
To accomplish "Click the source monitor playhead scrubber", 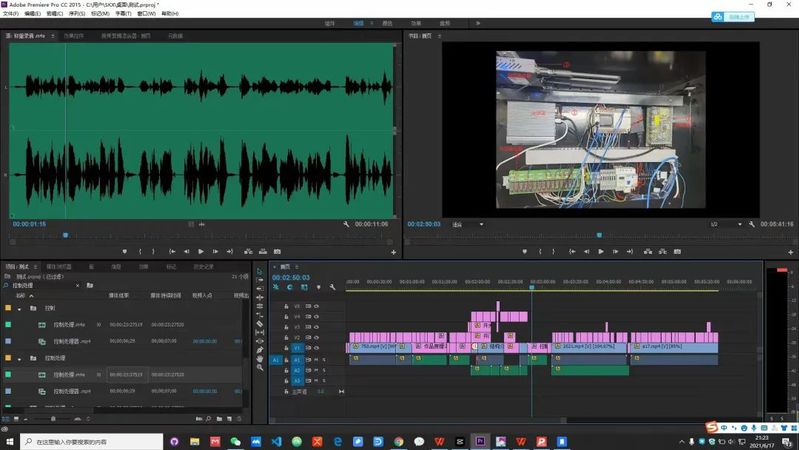I will (x=66, y=235).
